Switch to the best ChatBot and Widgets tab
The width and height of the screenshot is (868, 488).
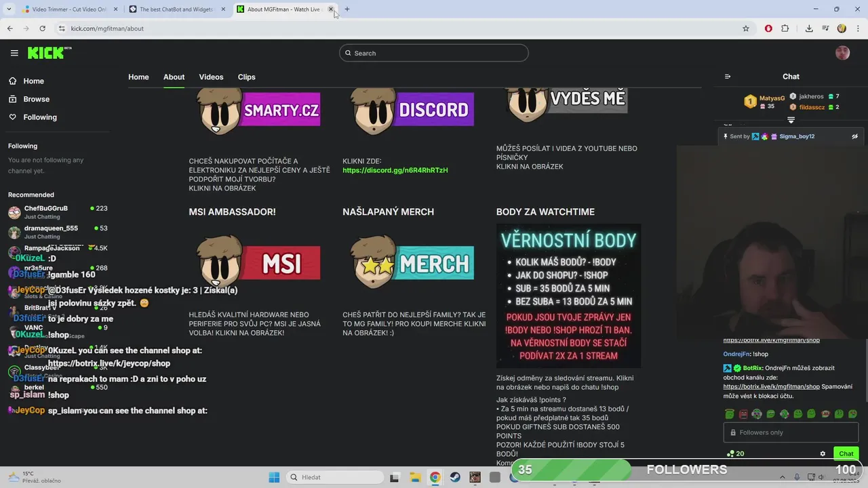point(178,9)
